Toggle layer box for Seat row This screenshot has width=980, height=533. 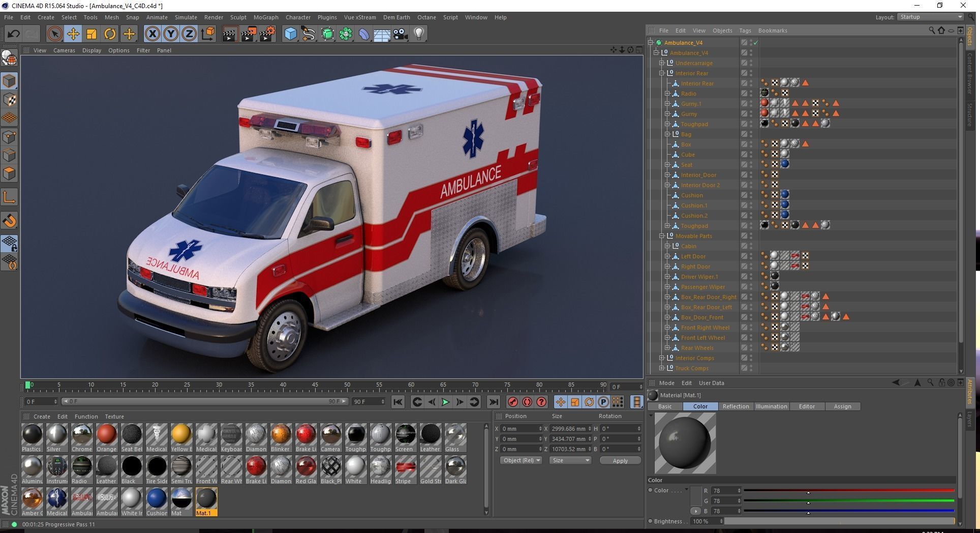(744, 165)
